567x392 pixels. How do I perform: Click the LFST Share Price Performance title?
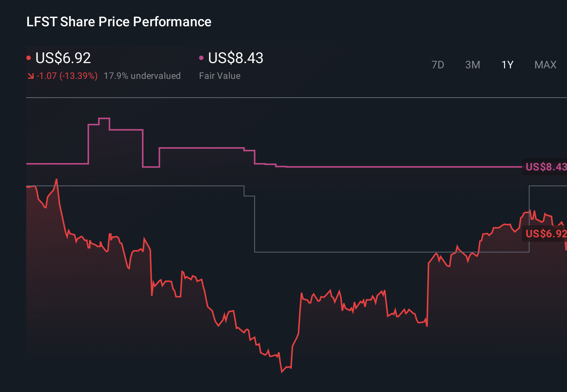pos(119,22)
